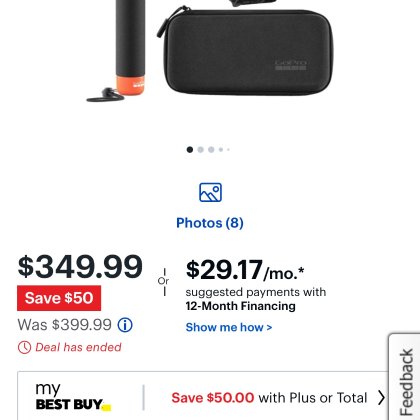Expand the Plus or Total savings chevron
Image resolution: width=420 pixels, height=420 pixels.
click(381, 397)
